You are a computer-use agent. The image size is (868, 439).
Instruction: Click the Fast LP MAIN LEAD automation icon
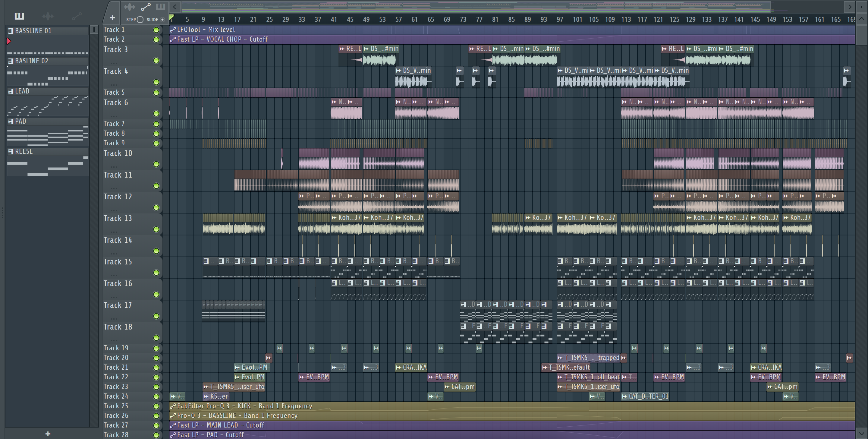[x=173, y=425]
